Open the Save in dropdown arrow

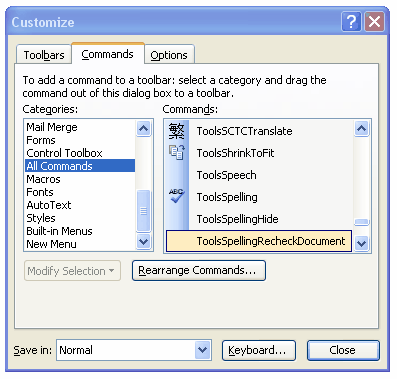tap(202, 350)
